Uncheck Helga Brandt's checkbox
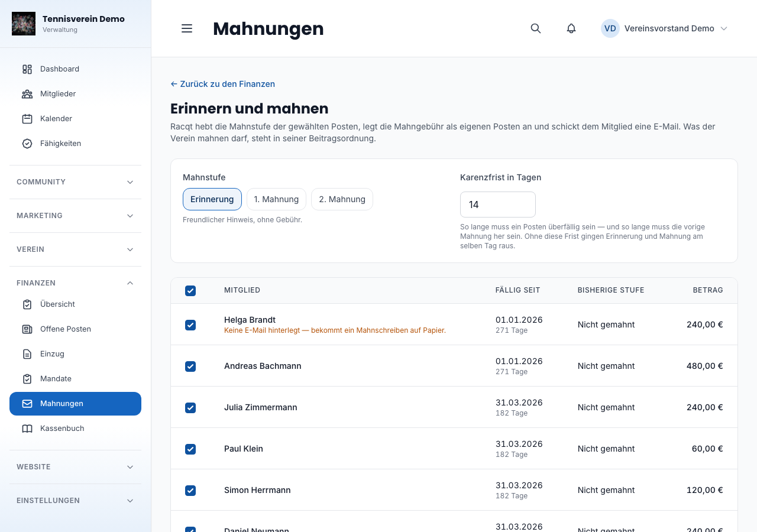This screenshot has height=532, width=757. tap(190, 325)
